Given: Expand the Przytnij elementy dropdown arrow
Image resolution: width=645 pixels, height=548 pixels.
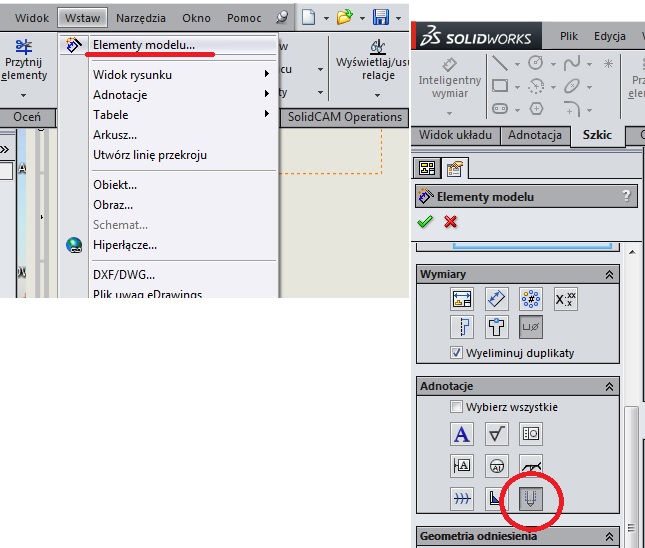Looking at the screenshot, I should (23, 95).
